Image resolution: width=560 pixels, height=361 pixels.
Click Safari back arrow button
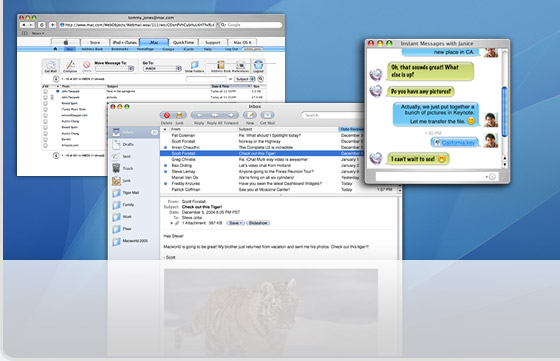click(24, 25)
